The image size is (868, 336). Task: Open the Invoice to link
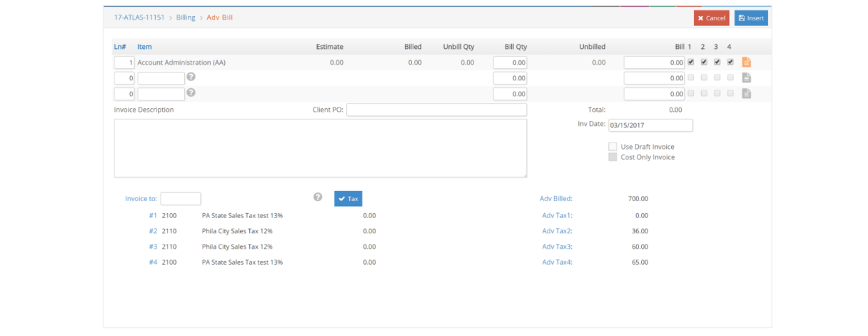(x=141, y=198)
